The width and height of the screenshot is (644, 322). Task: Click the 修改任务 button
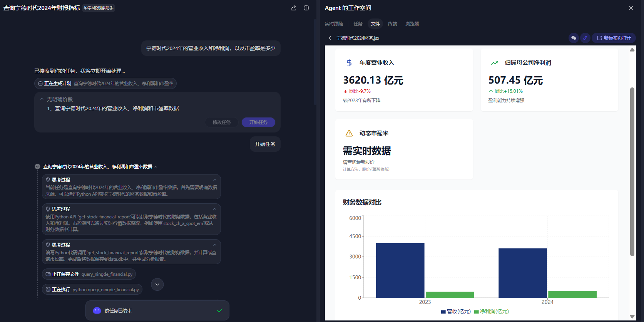pos(222,122)
